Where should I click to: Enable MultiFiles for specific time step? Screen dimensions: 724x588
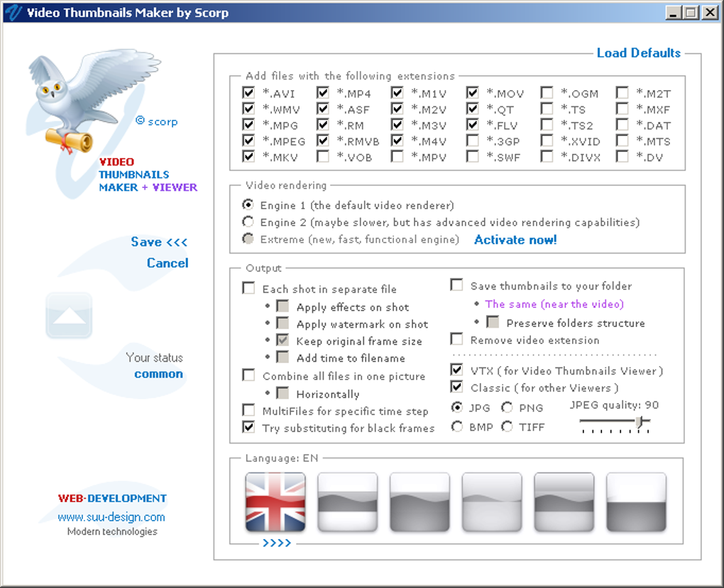tap(248, 410)
